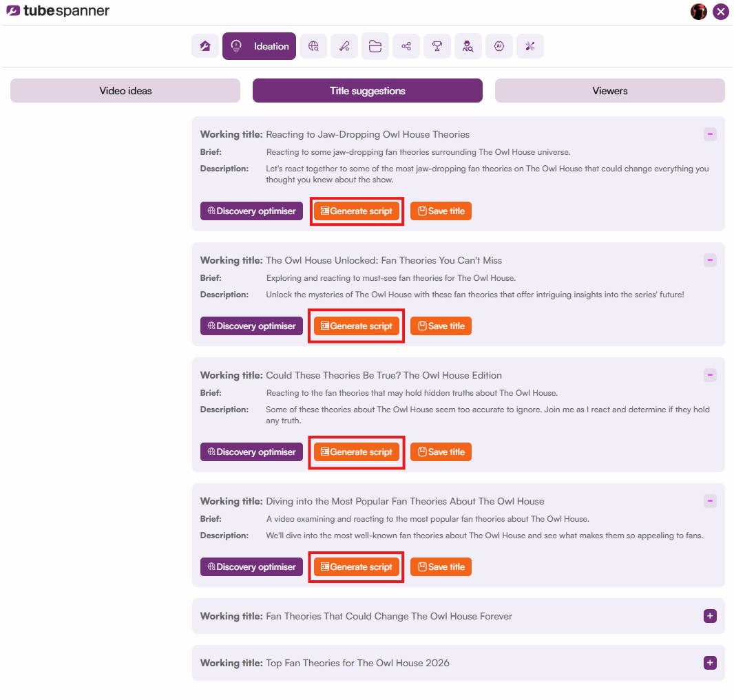The image size is (734, 700).
Task: Click description 'Unlock the mysteries of The Owl House'
Action: pos(475,295)
